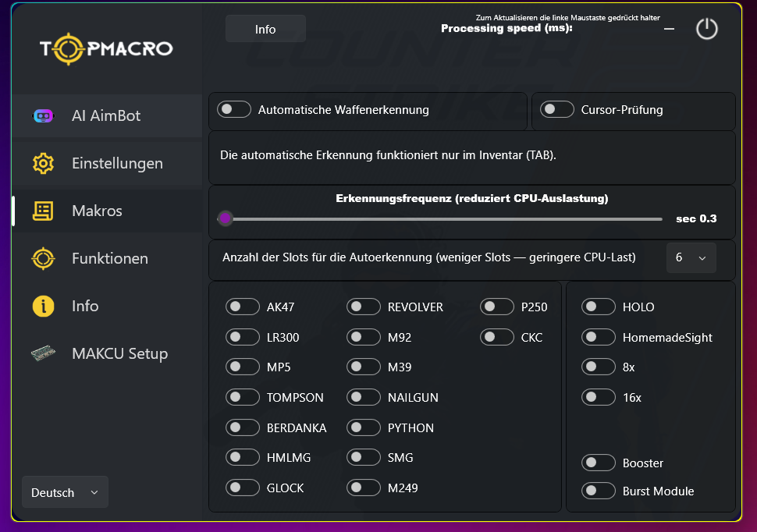Toggle the Cursor-Prüfung switch
This screenshot has width=757, height=532.
point(557,109)
